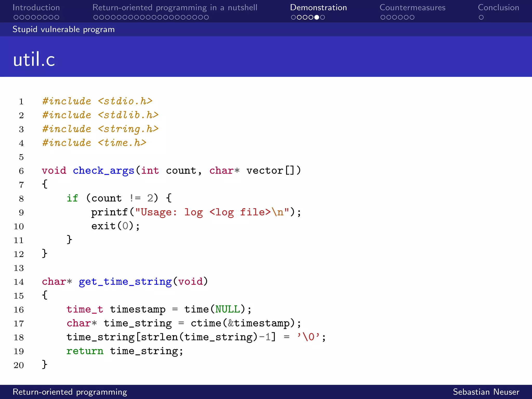Viewport: 532px width, 399px height.
Task: Click the first navigation dot under Demonstration
Action: pyautogui.click(x=294, y=17)
